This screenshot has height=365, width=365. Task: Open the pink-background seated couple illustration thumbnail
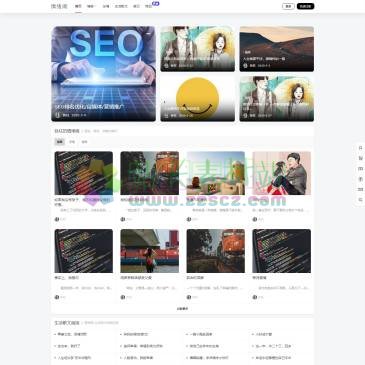point(282,173)
